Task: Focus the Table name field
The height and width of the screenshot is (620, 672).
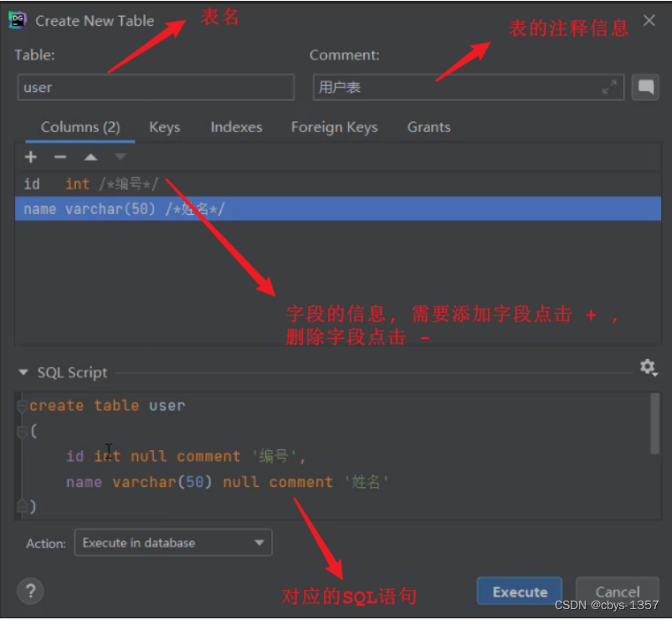Action: 156,87
